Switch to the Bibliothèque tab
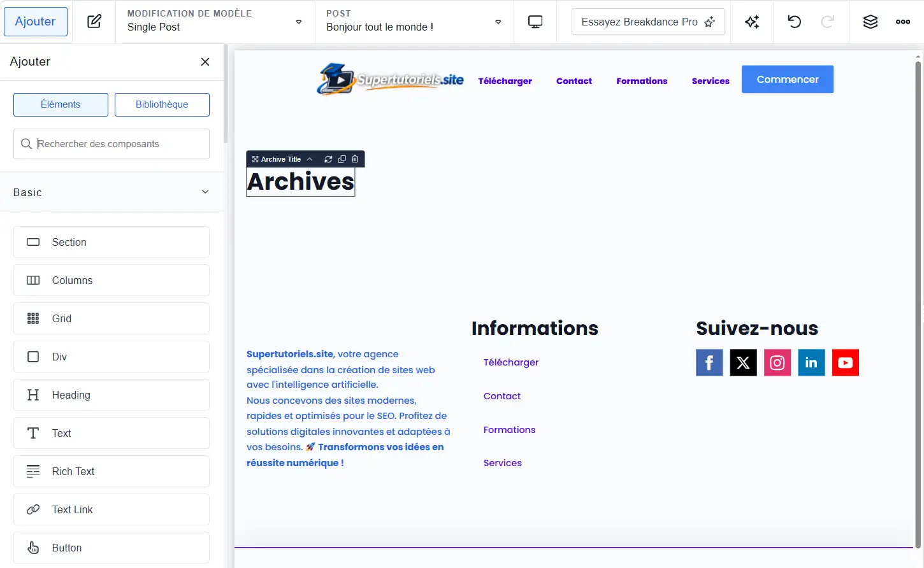 pyautogui.click(x=162, y=104)
